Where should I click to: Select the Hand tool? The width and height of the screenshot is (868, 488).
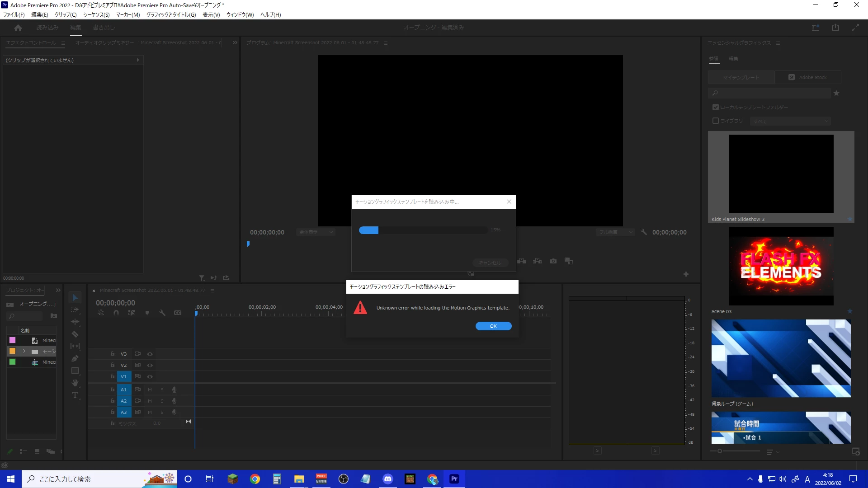[75, 383]
